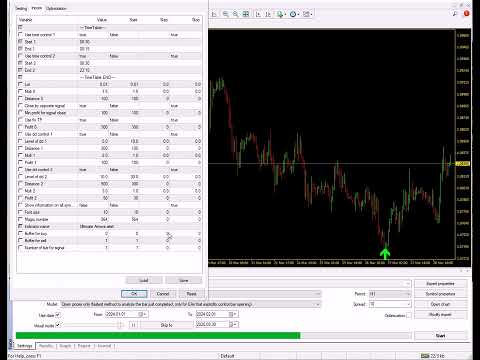Click the pause button next to Skip to
The height and width of the screenshot is (360, 480).
click(133, 325)
